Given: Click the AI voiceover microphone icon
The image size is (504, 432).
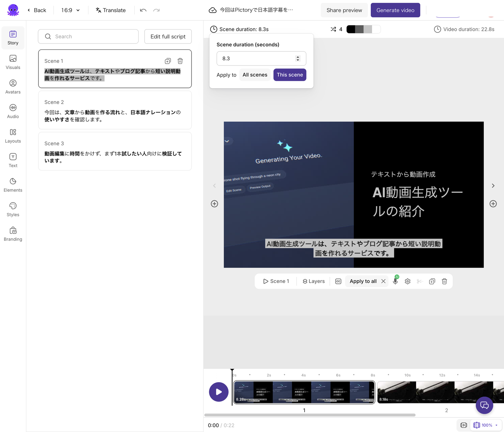Looking at the screenshot, I should tap(395, 280).
